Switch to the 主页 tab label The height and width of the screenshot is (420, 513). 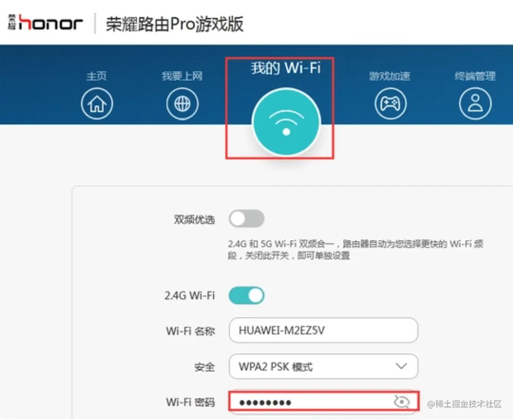[x=96, y=76]
